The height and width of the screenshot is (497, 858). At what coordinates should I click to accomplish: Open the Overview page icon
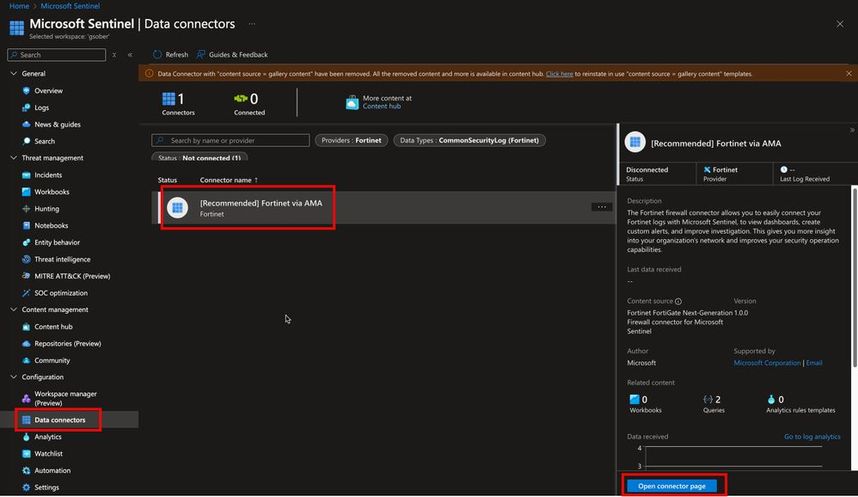click(x=26, y=91)
